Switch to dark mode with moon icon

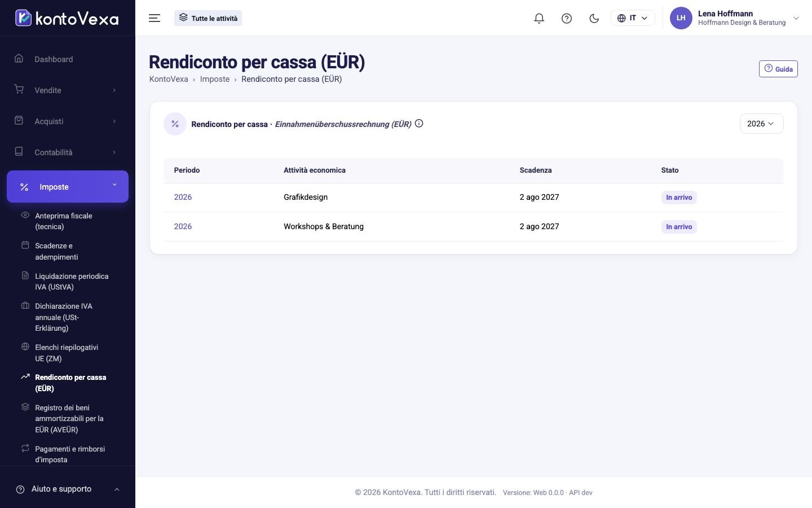(594, 18)
